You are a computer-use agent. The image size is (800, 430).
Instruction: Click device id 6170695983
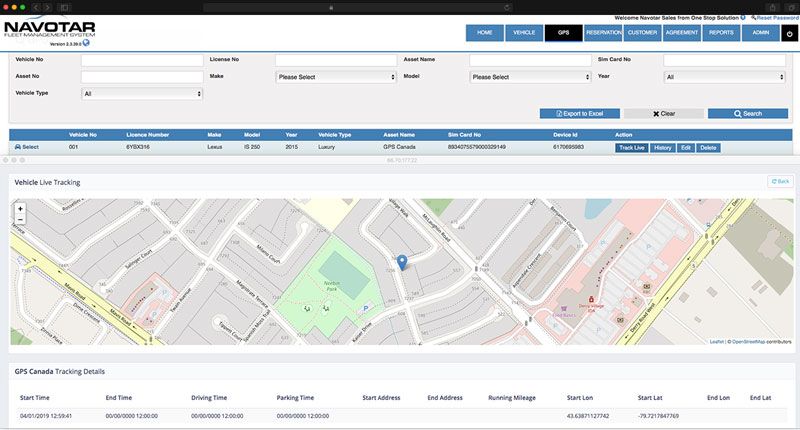pos(568,147)
